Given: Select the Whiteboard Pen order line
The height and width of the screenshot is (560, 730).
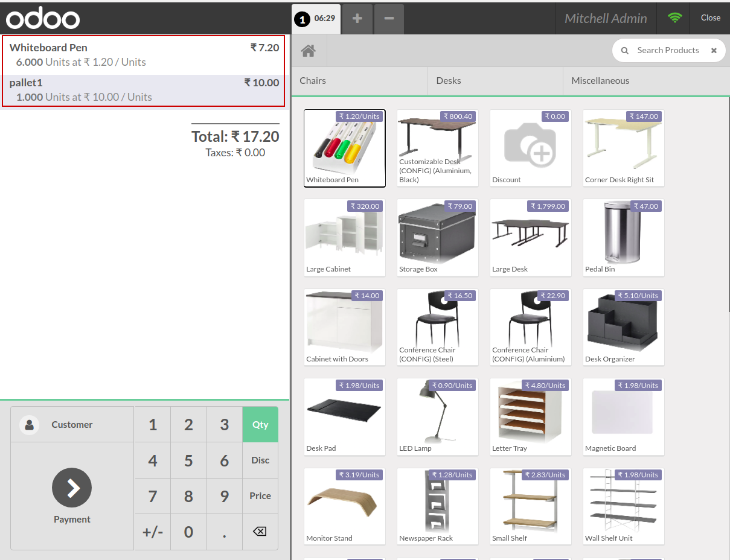Looking at the screenshot, I should pos(144,55).
